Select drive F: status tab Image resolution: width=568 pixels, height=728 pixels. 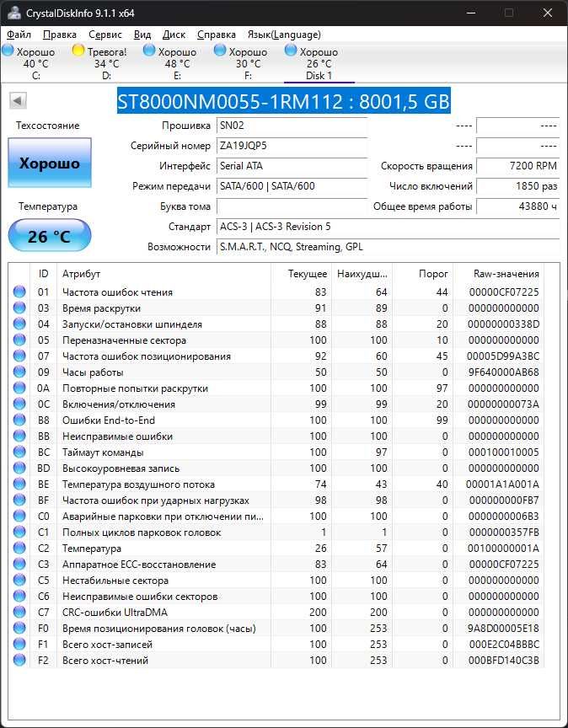coord(248,63)
